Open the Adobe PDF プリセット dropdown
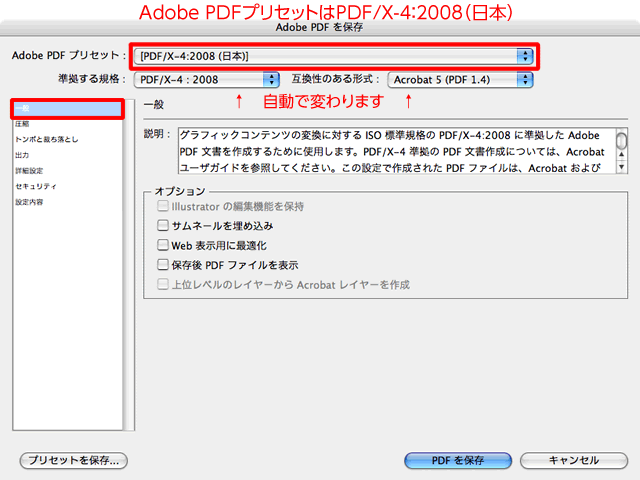 click(x=334, y=56)
